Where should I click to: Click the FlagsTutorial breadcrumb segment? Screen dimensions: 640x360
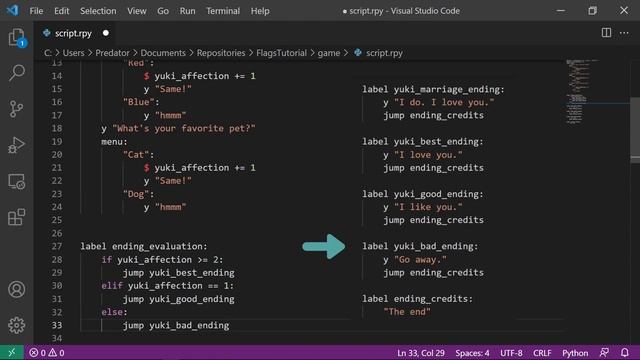(281, 53)
